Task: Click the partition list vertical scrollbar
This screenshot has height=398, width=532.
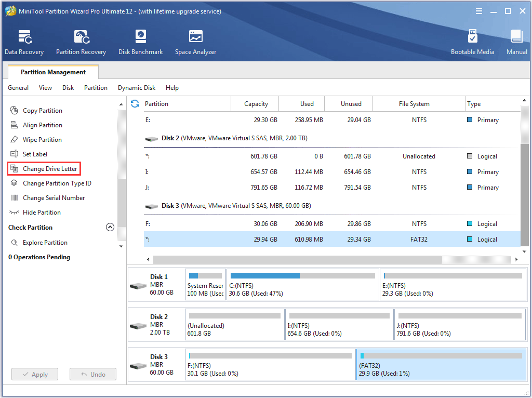Action: (x=524, y=195)
